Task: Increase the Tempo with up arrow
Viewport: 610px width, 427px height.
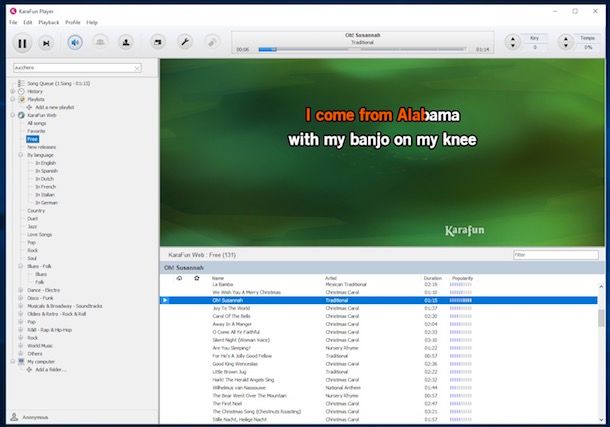Action: pos(566,38)
